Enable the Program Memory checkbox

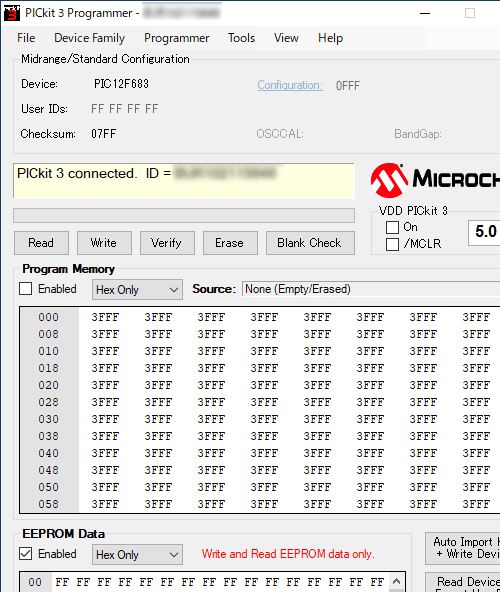click(x=26, y=289)
